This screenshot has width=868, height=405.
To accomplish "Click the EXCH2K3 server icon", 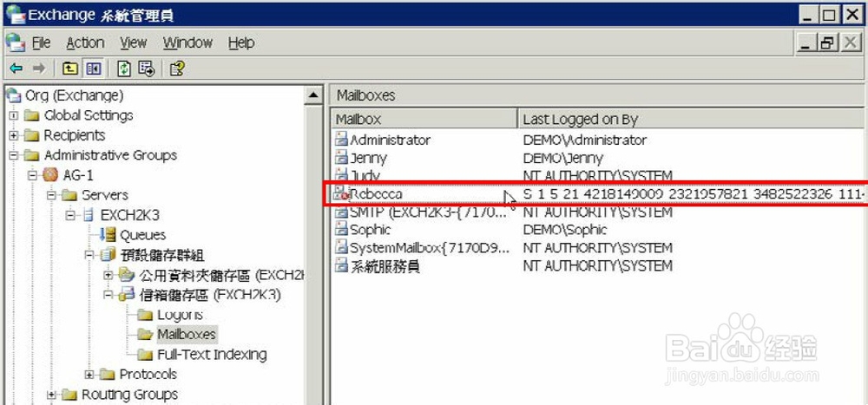I will coord(89,215).
